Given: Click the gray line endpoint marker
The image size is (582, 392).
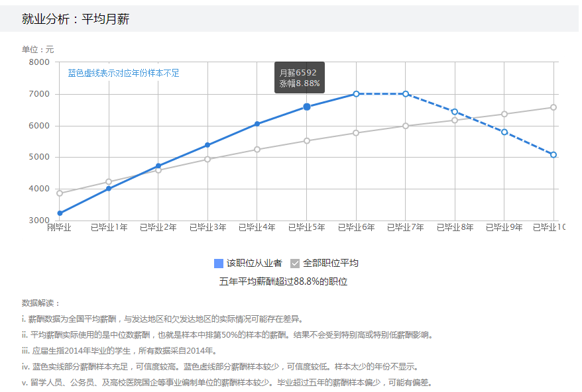Looking at the screenshot, I should (553, 106).
